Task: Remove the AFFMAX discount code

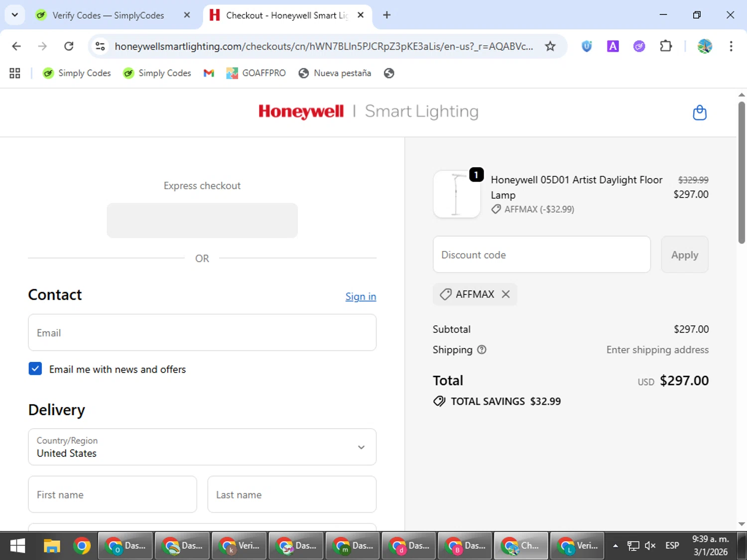Action: pyautogui.click(x=505, y=294)
